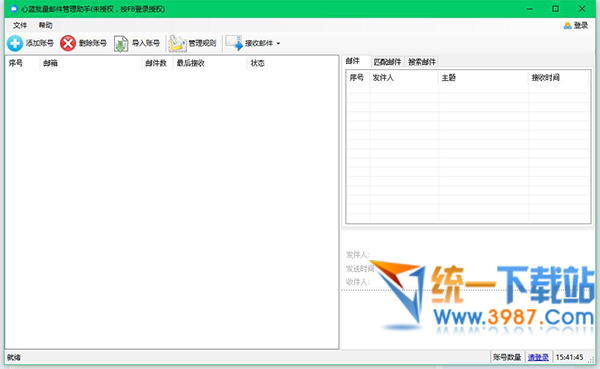Switch to the 搜索邮件 tab
600x369 pixels.
click(422, 62)
